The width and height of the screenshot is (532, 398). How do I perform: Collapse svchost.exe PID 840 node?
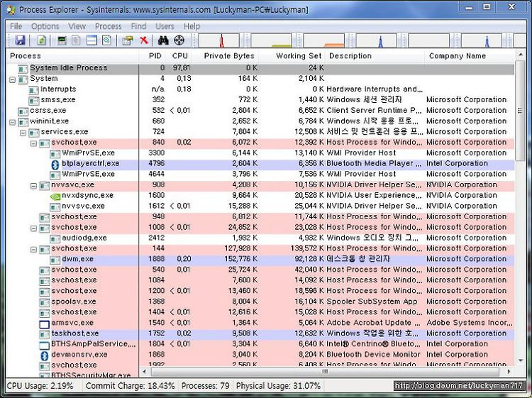point(33,143)
